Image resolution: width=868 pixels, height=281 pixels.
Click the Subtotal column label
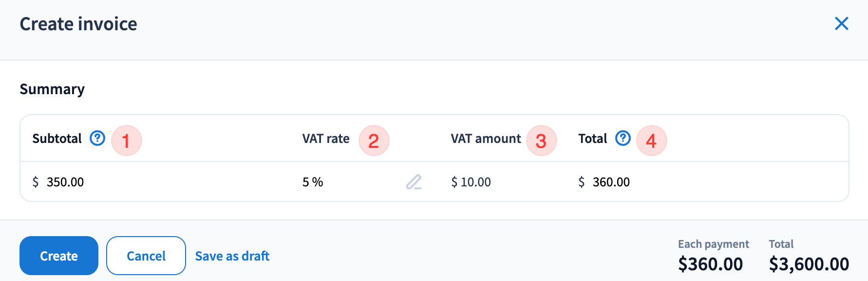click(57, 139)
